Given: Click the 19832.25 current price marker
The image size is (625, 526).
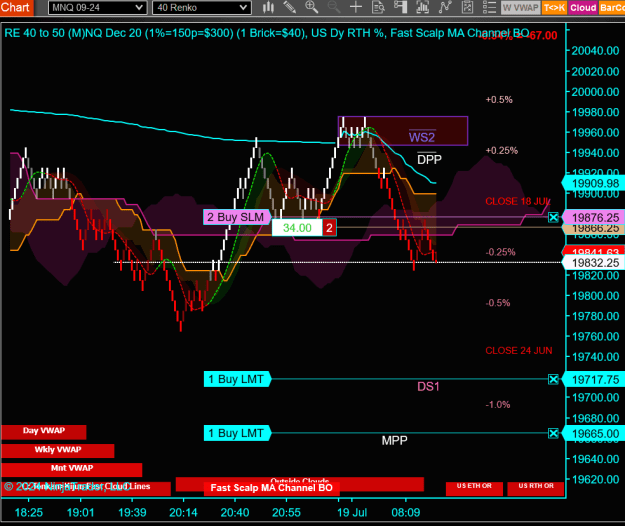Looking at the screenshot, I should pyautogui.click(x=594, y=263).
